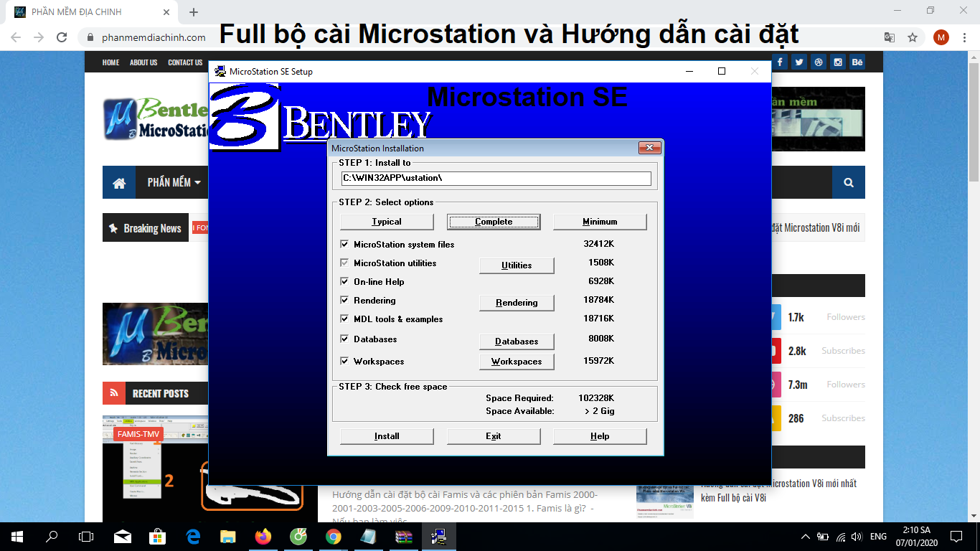Open the Behance icon in the header

click(857, 62)
